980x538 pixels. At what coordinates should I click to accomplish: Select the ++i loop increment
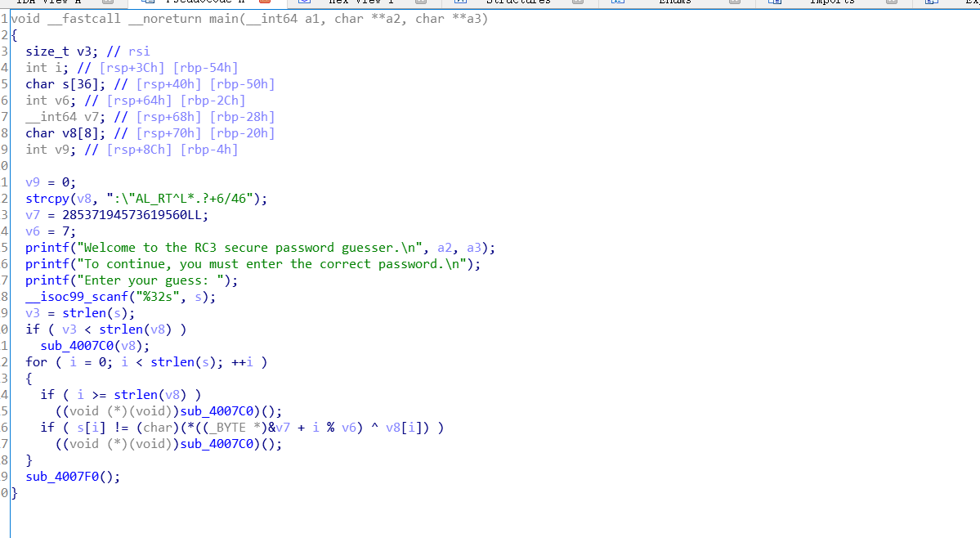[242, 361]
